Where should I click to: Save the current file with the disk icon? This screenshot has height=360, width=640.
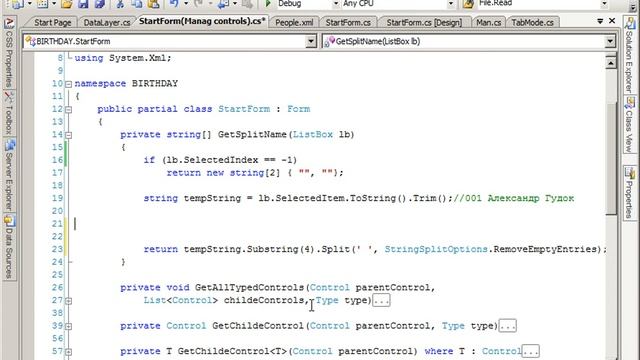[x=83, y=4]
